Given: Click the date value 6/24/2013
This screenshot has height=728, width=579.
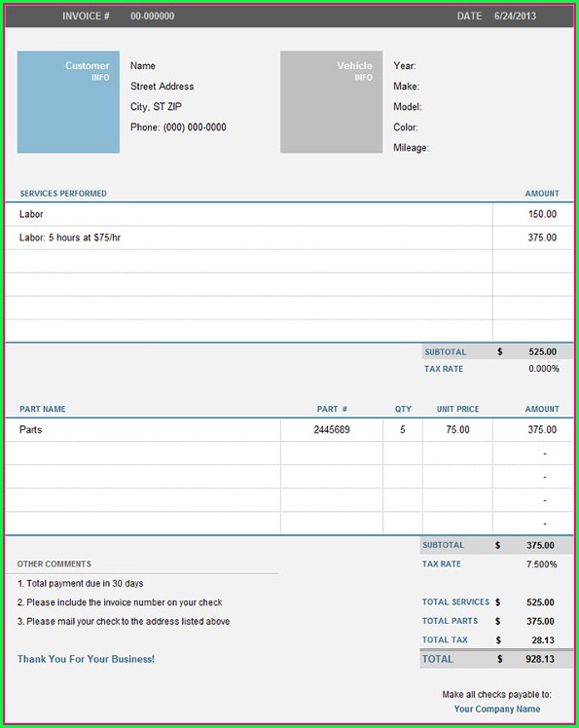Looking at the screenshot, I should point(515,16).
